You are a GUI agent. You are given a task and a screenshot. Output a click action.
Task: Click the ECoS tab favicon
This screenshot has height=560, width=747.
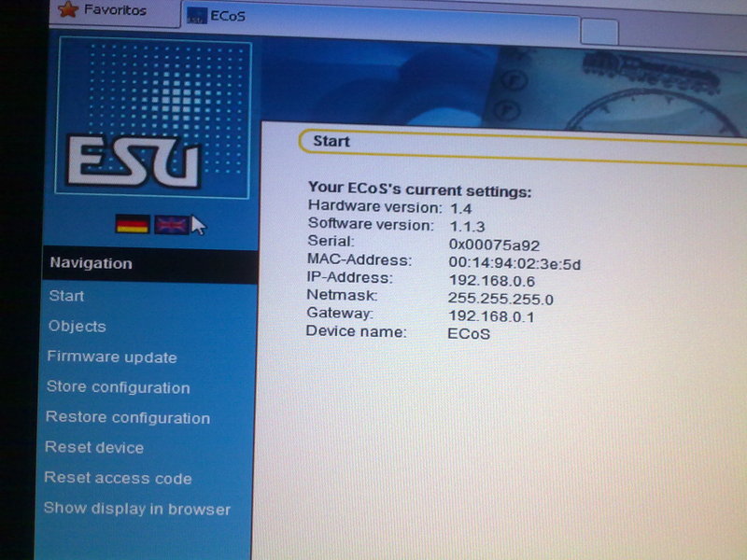coord(197,16)
